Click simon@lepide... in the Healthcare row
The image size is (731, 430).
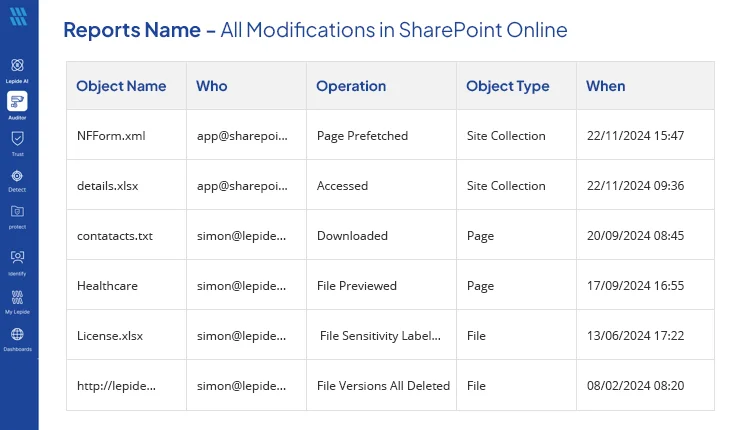[241, 285]
